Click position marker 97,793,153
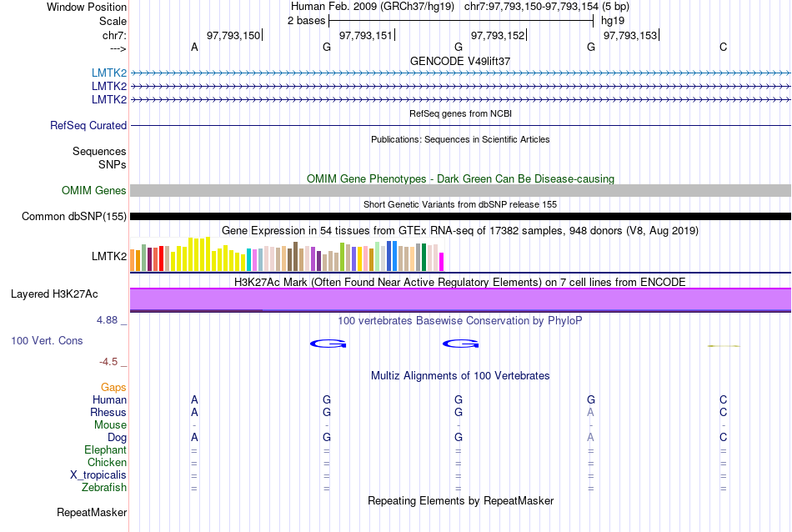Screen dimensions: 792x532 (630, 35)
